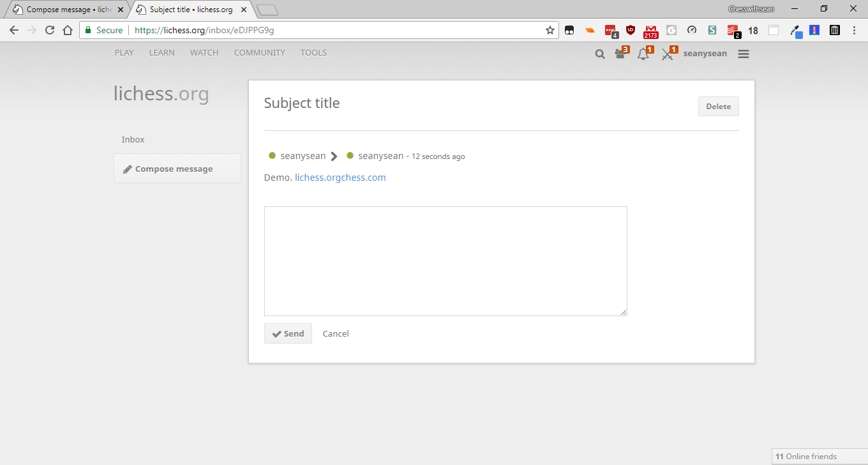Delete this message thread

click(719, 107)
